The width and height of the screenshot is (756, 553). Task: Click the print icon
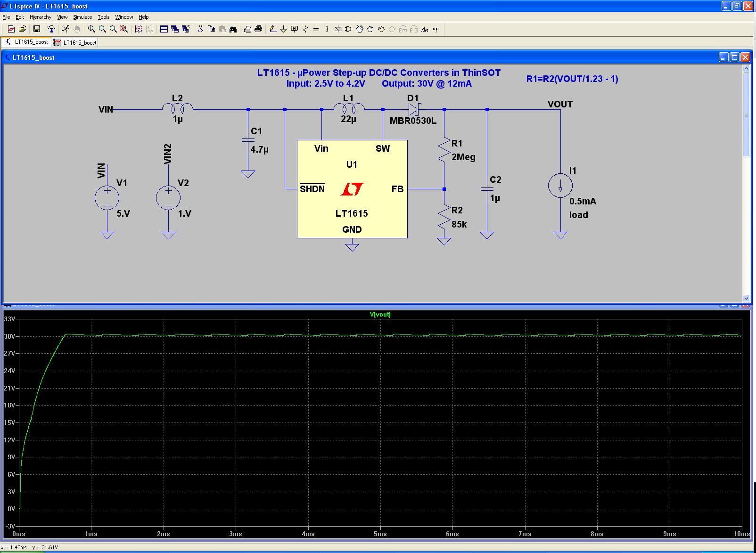click(258, 29)
